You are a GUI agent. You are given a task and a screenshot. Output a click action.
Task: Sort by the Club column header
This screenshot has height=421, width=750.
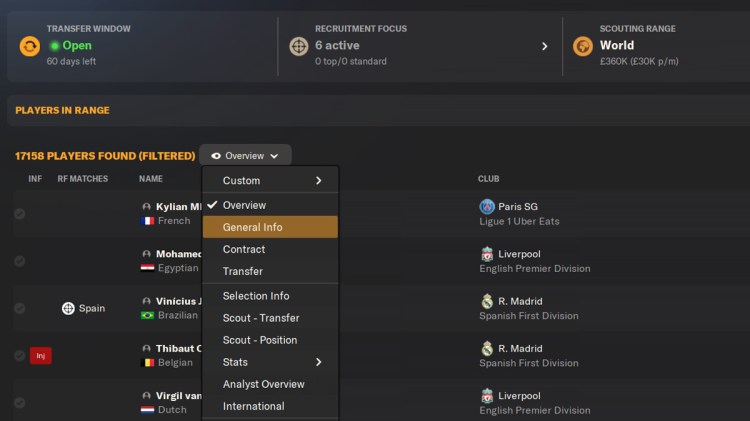click(x=488, y=179)
